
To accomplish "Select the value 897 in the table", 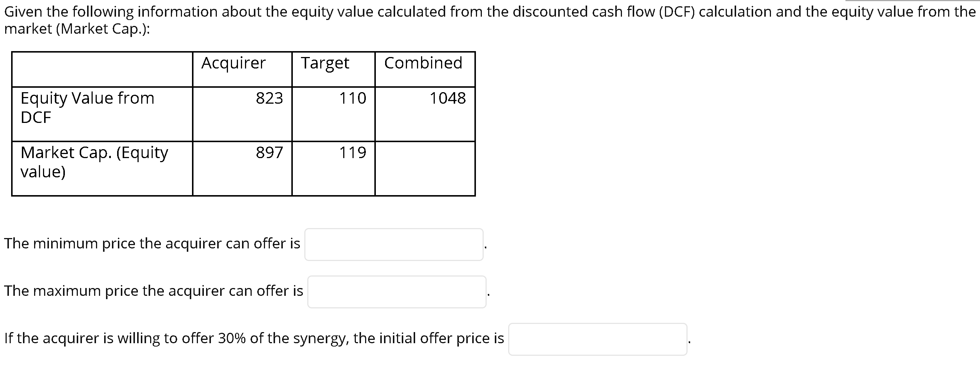I will click(269, 153).
